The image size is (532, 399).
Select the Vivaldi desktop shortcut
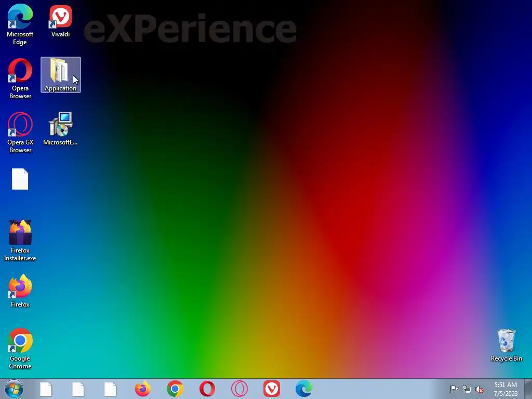(x=60, y=21)
